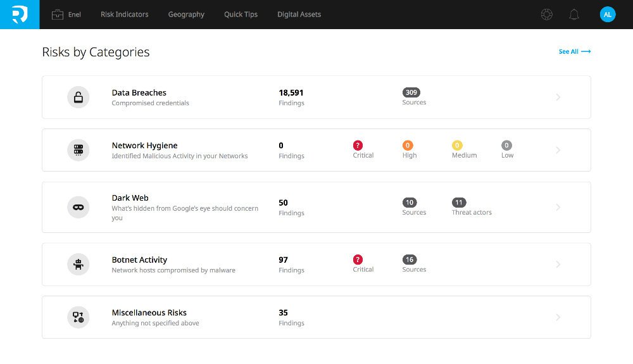Click the 309 Sources badge
This screenshot has height=364, width=633.
tap(411, 92)
